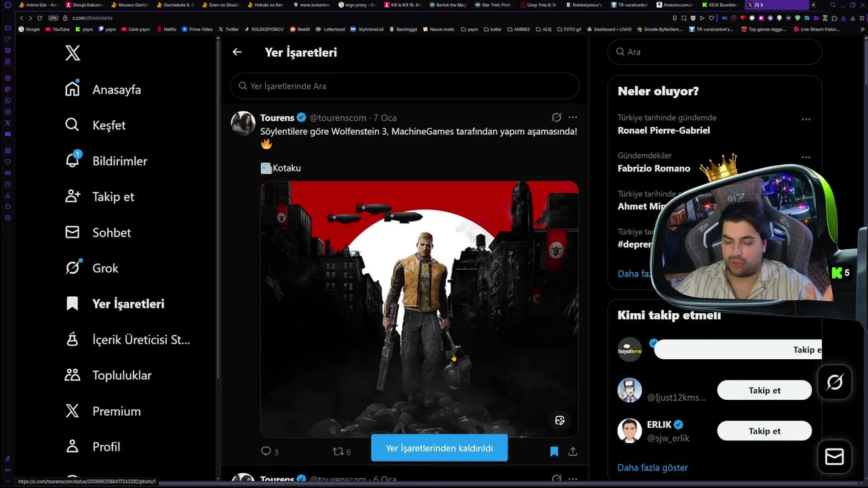Click the 7 Oca post date
Screen dimensions: 868x488
(385, 117)
